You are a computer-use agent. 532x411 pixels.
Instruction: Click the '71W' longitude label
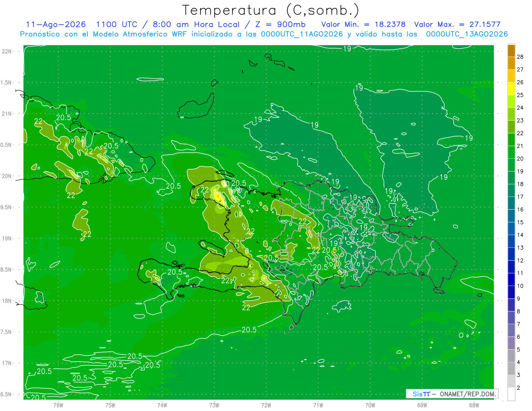click(318, 405)
